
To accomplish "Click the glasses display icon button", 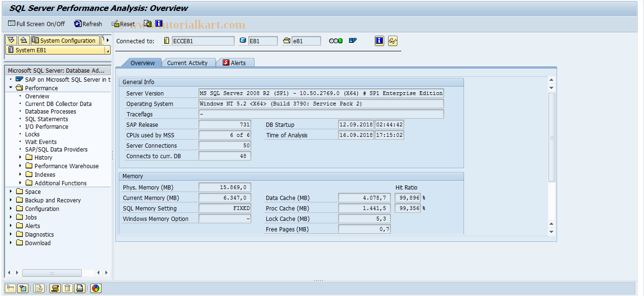I will tap(392, 41).
